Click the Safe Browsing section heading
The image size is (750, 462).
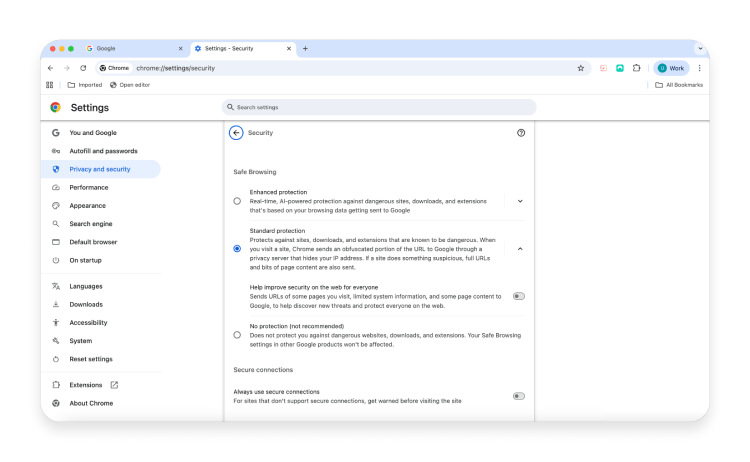254,172
